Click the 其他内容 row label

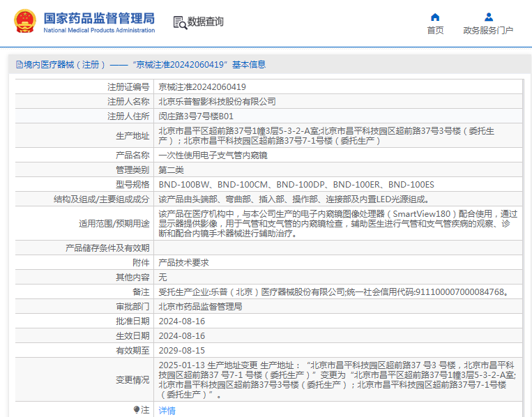tap(132, 277)
